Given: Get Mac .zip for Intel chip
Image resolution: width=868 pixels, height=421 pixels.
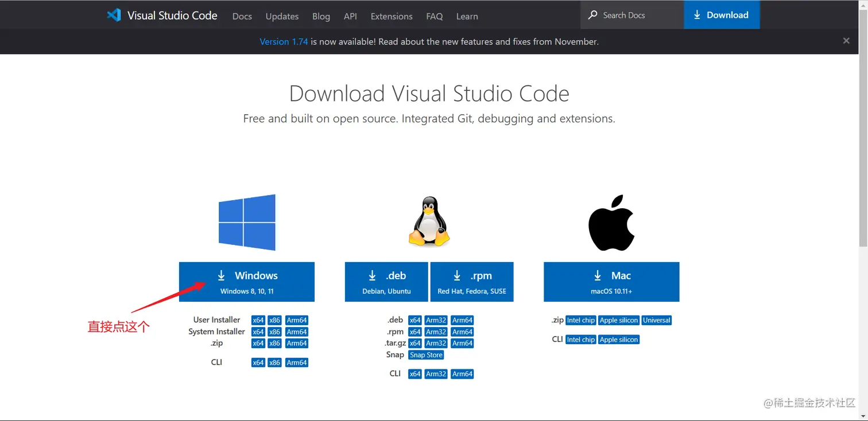Looking at the screenshot, I should point(581,320).
